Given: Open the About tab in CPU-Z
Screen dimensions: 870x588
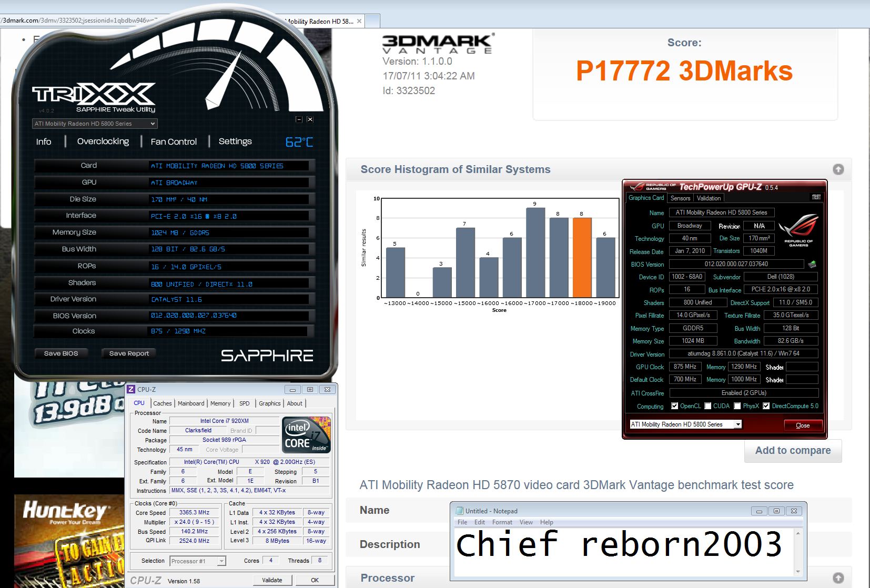Looking at the screenshot, I should pyautogui.click(x=295, y=403).
